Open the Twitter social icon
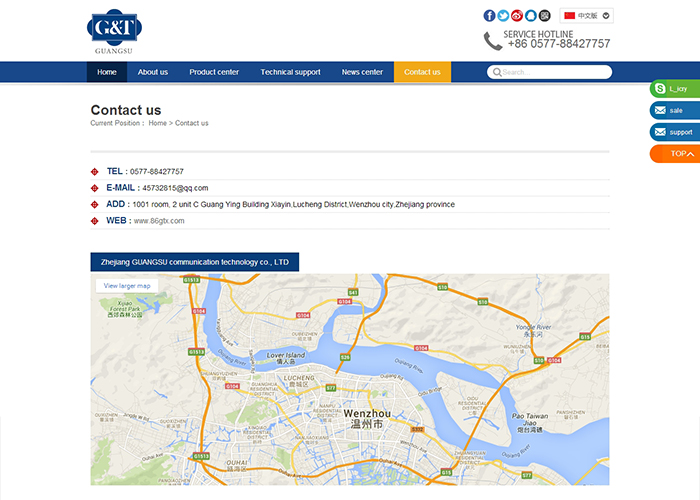This screenshot has width=700, height=500. (x=503, y=16)
